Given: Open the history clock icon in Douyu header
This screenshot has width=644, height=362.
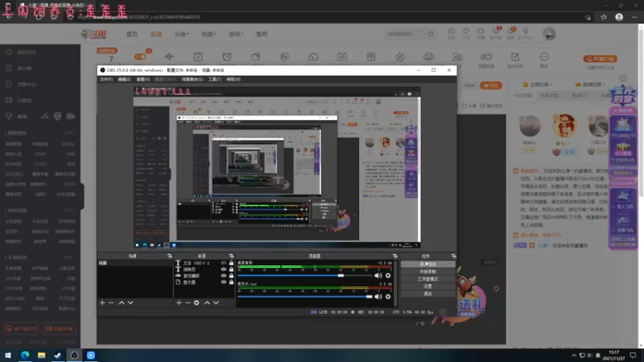Looking at the screenshot, I should (x=451, y=32).
